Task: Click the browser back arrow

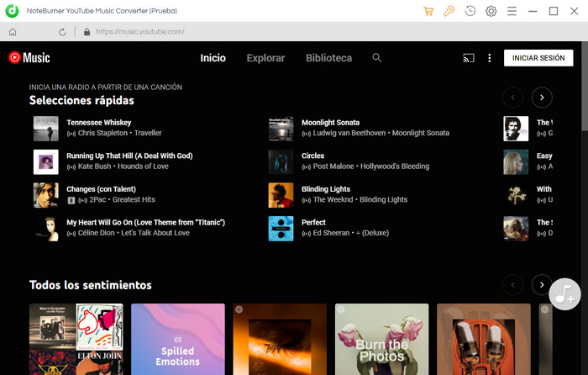Action: [x=30, y=32]
